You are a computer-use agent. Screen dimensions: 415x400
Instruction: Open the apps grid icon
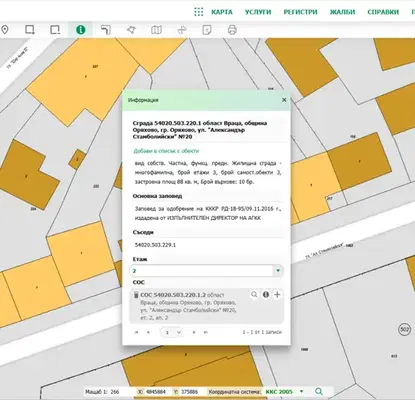(x=199, y=12)
